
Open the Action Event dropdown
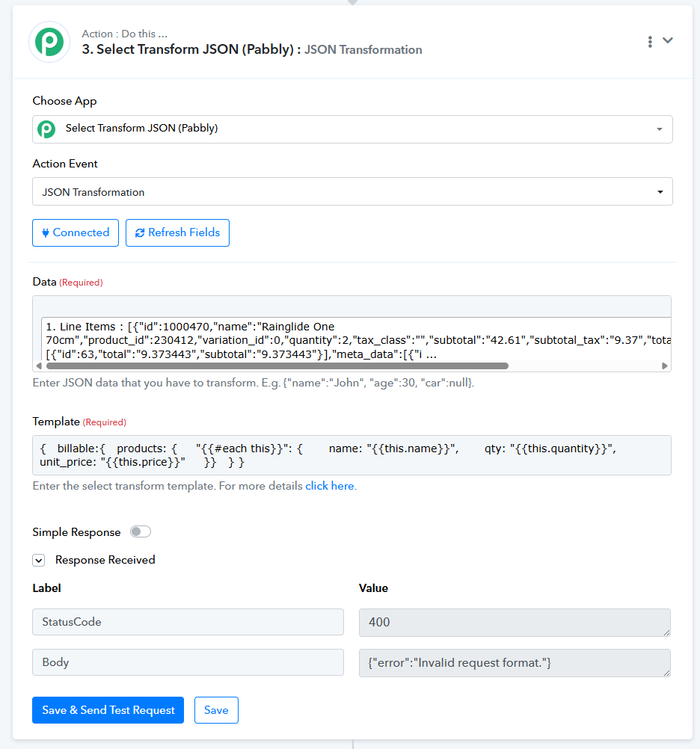[x=352, y=191]
